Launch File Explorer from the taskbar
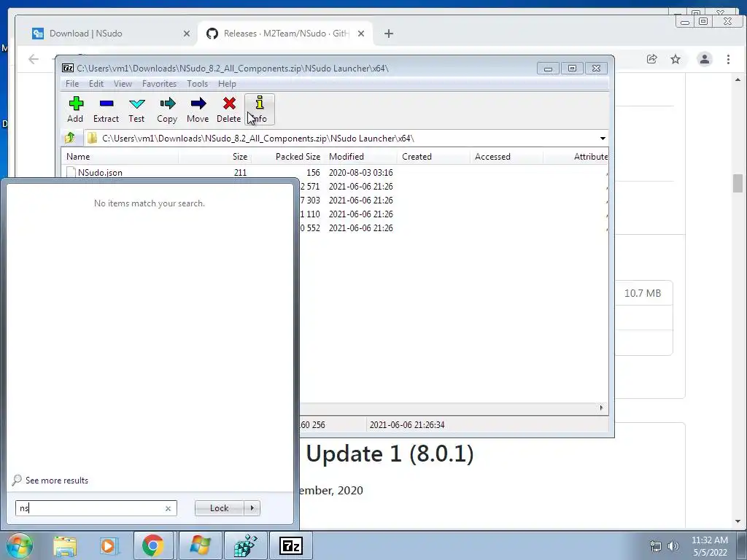The image size is (747, 560). (65, 545)
